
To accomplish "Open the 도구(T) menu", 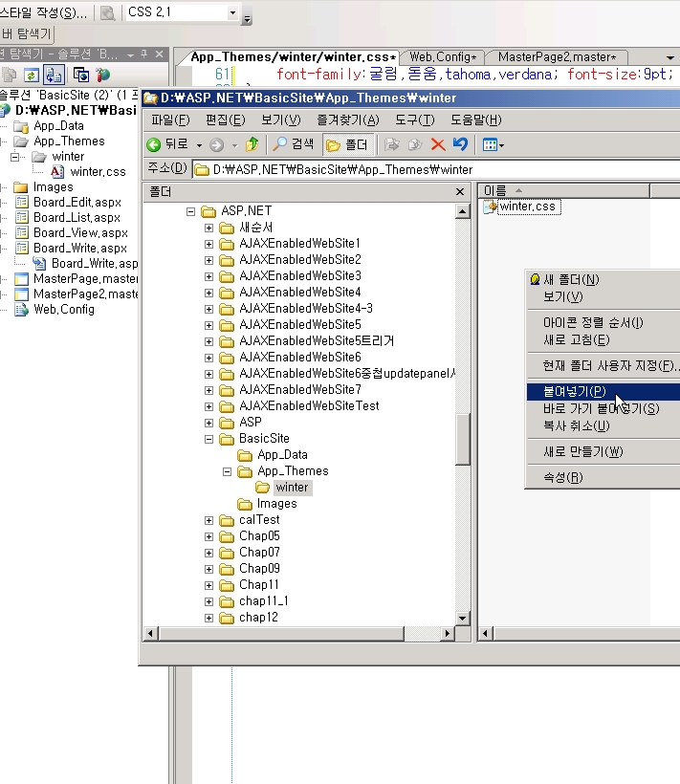I will click(414, 120).
